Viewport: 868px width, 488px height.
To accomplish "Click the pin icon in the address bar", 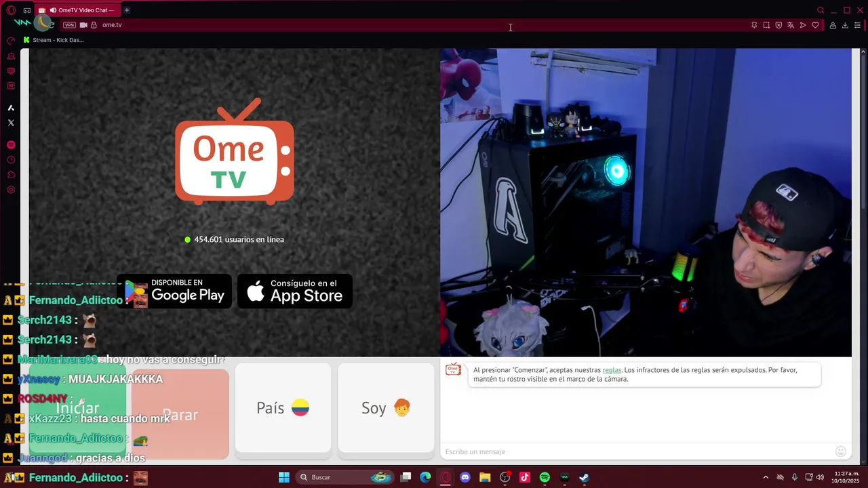I will 754,25.
